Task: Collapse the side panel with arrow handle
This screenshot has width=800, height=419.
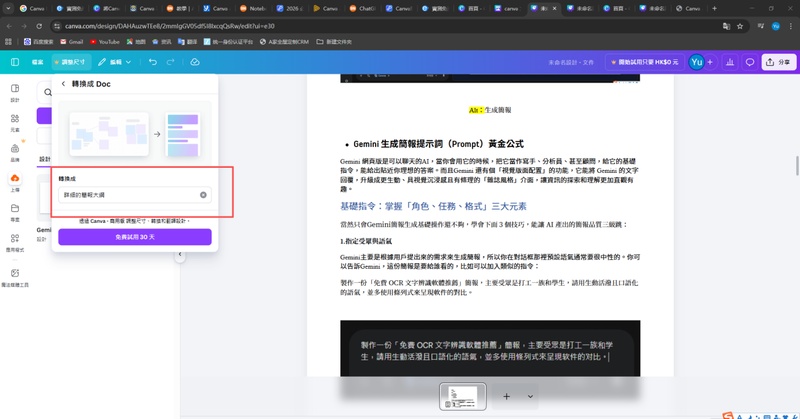Action: [x=180, y=254]
